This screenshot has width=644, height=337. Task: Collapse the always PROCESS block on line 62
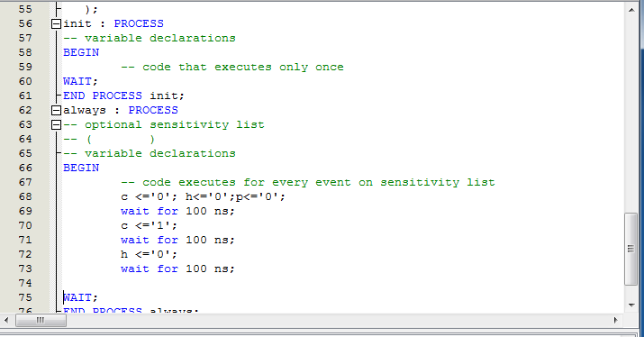pyautogui.click(x=56, y=110)
